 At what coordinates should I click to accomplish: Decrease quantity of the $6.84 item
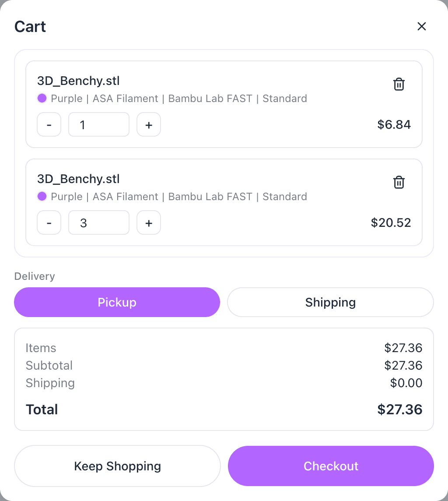point(49,125)
